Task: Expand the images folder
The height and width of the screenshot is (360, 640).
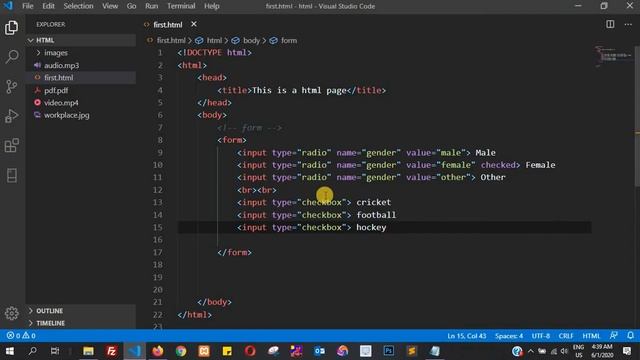Action: click(81, 53)
